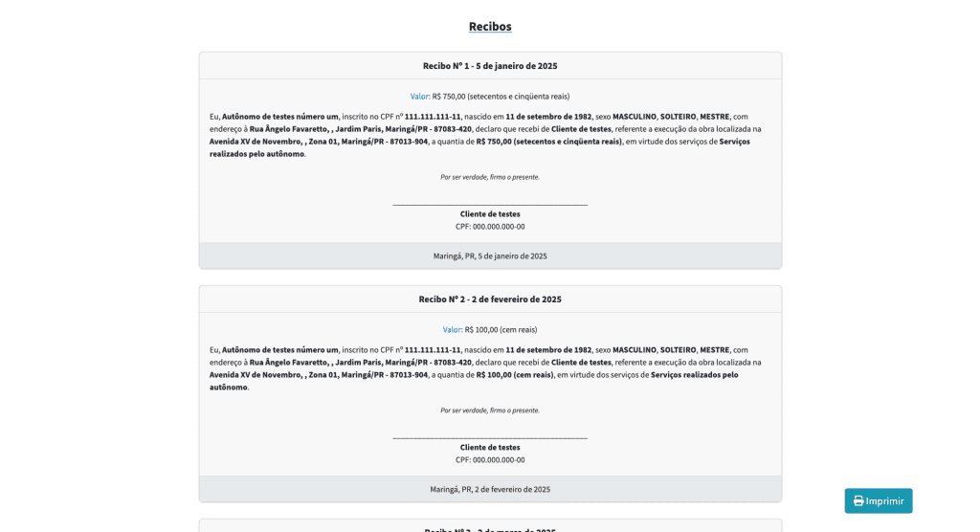Click 'Por ser verdade, firmo o presente' in receipt 2
This screenshot has width=980, height=532.
pos(490,410)
